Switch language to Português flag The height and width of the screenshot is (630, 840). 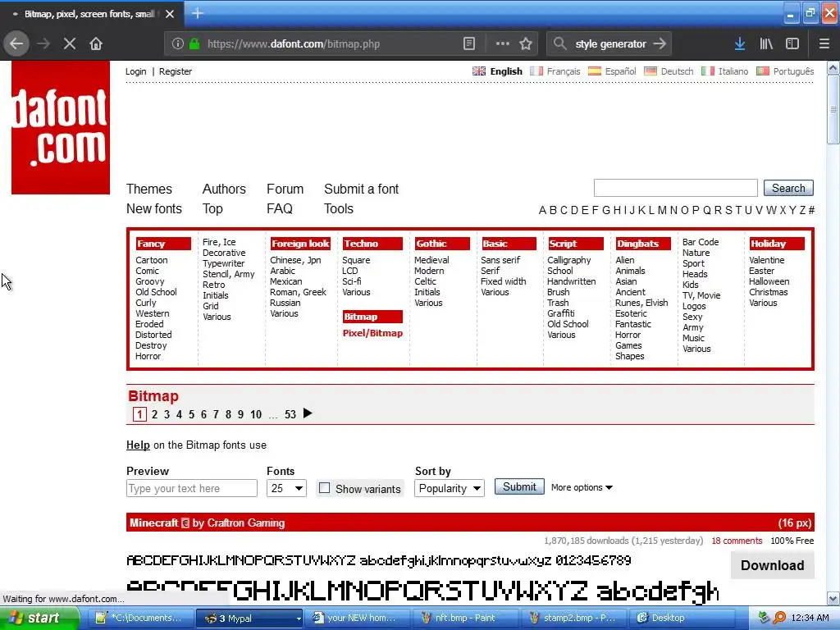[763, 71]
